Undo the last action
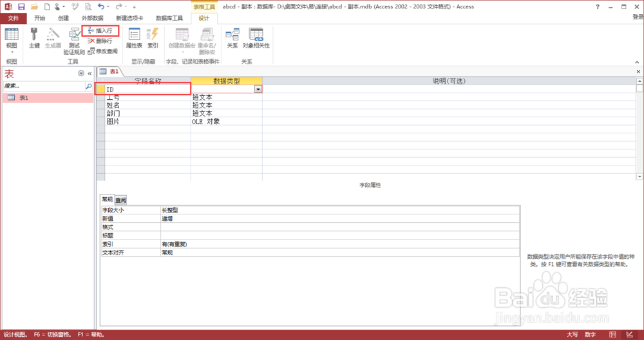This screenshot has width=644, height=340. [x=101, y=6]
